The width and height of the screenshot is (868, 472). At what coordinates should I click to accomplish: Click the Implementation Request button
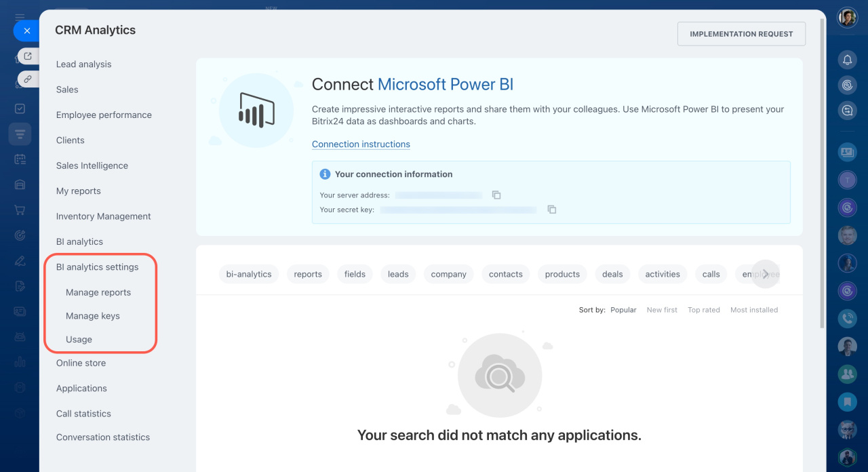coord(741,34)
